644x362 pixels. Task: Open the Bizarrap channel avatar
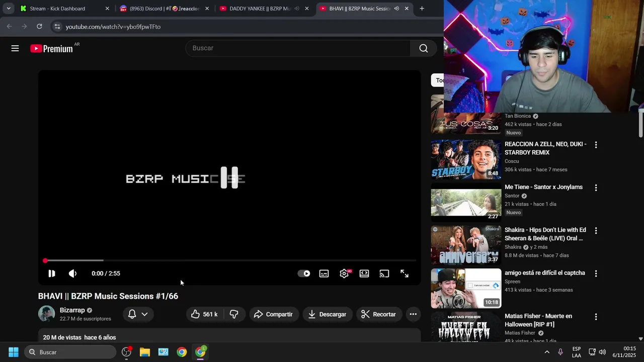click(47, 314)
